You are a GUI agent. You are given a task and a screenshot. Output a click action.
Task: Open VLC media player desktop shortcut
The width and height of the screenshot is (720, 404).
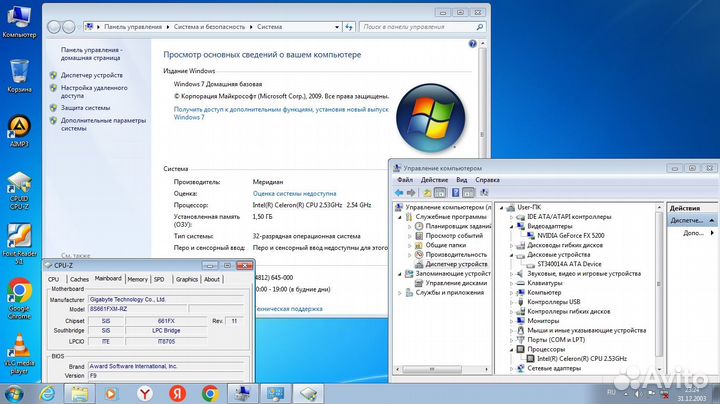pos(19,354)
